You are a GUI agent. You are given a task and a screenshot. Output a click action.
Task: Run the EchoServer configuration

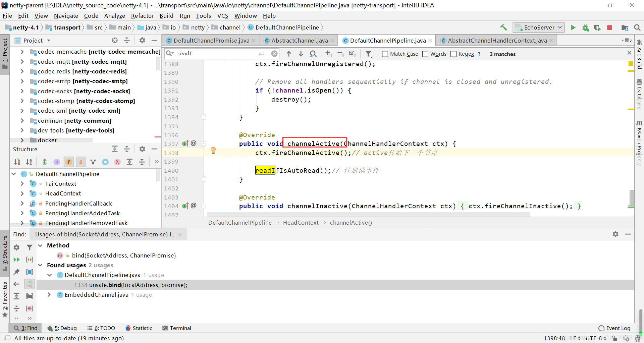click(x=573, y=27)
